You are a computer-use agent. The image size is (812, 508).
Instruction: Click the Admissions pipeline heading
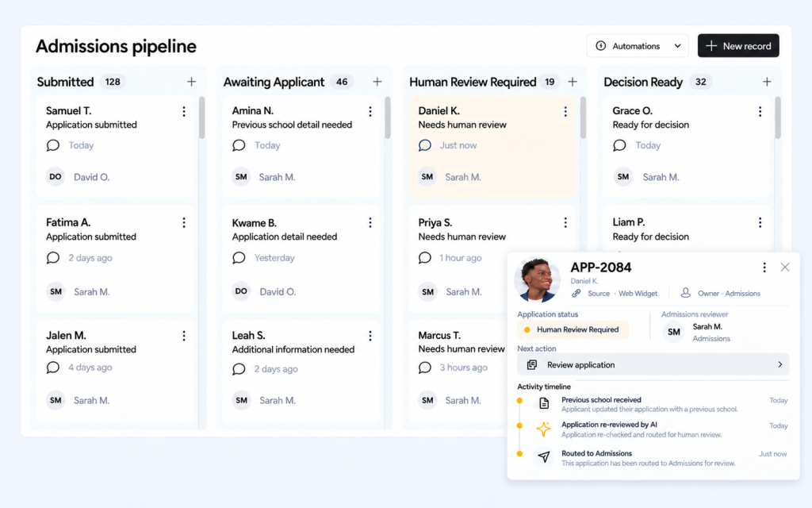point(116,46)
